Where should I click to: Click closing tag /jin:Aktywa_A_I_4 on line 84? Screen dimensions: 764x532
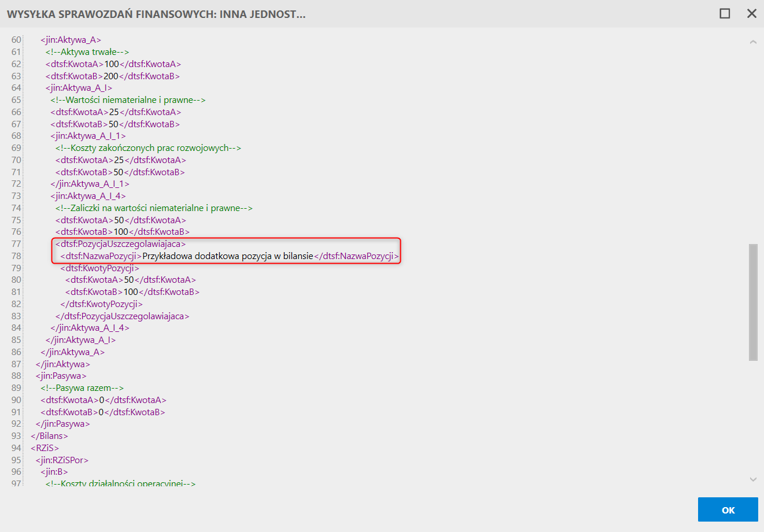pyautogui.click(x=90, y=328)
